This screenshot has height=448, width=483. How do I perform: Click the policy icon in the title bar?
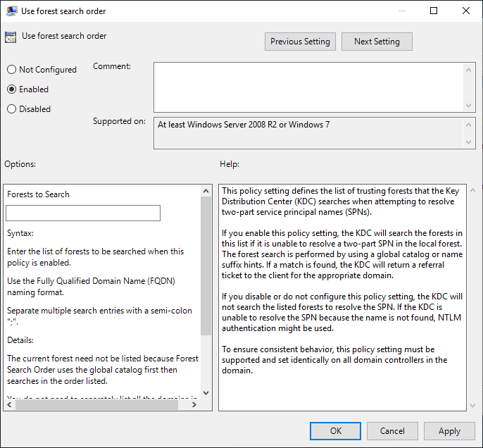pos(11,11)
